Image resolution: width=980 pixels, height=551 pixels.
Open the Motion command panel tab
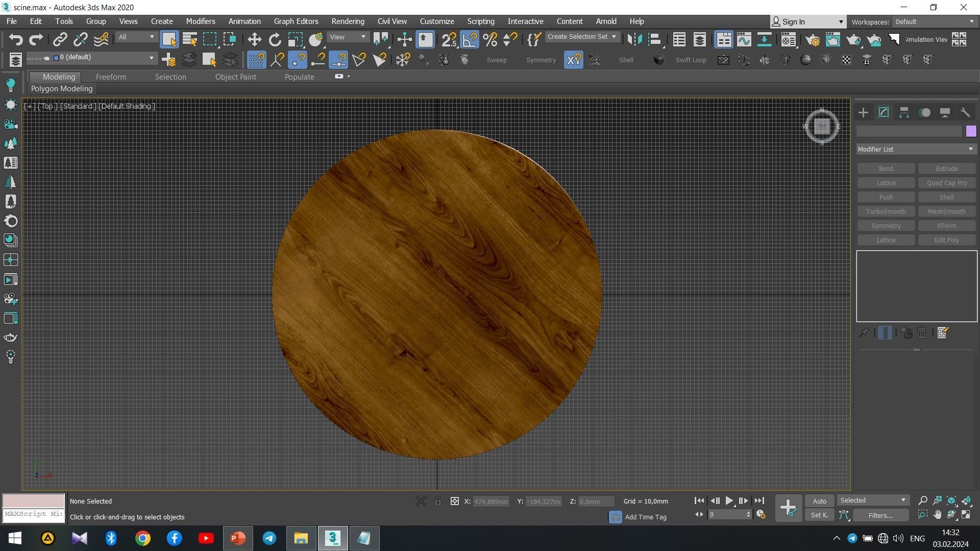pyautogui.click(x=924, y=113)
